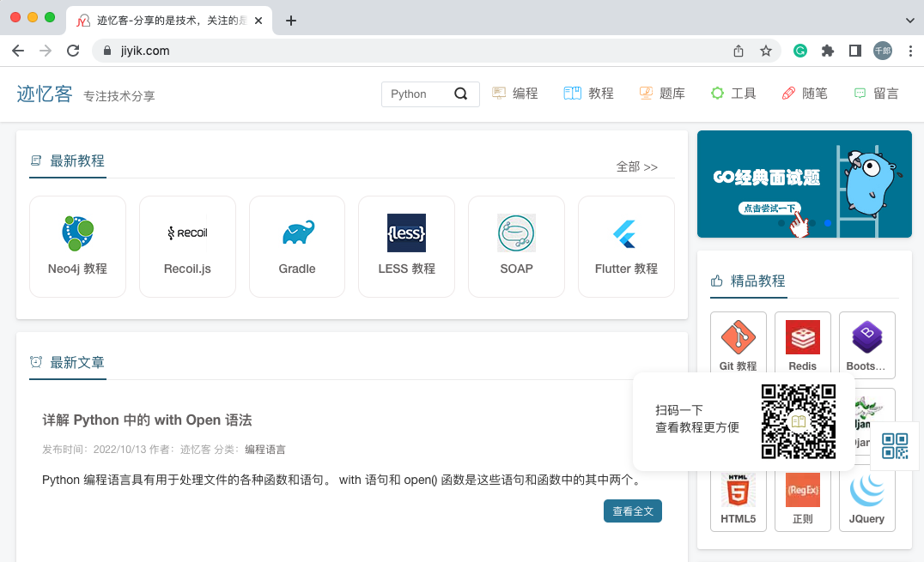Open the SOAP tutorial card
The width and height of the screenshot is (924, 562).
pos(516,246)
